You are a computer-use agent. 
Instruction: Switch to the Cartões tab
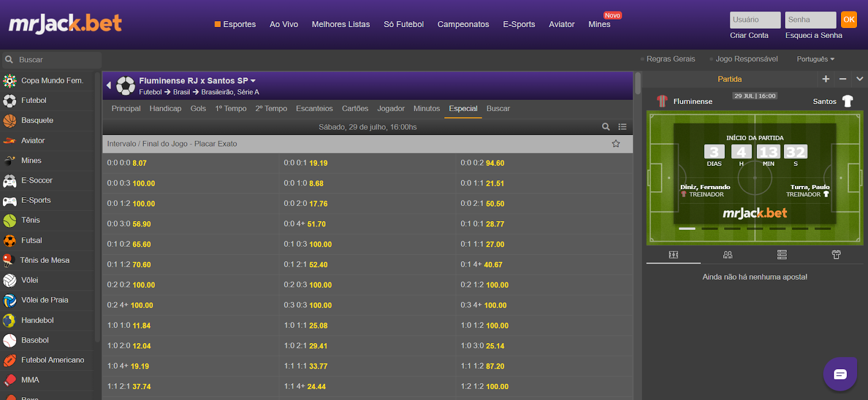tap(355, 109)
